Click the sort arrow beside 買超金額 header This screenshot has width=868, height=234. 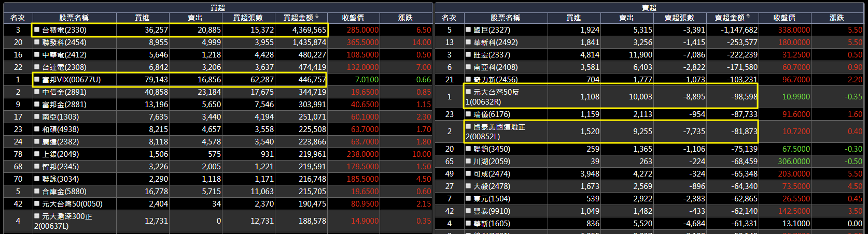[317, 18]
